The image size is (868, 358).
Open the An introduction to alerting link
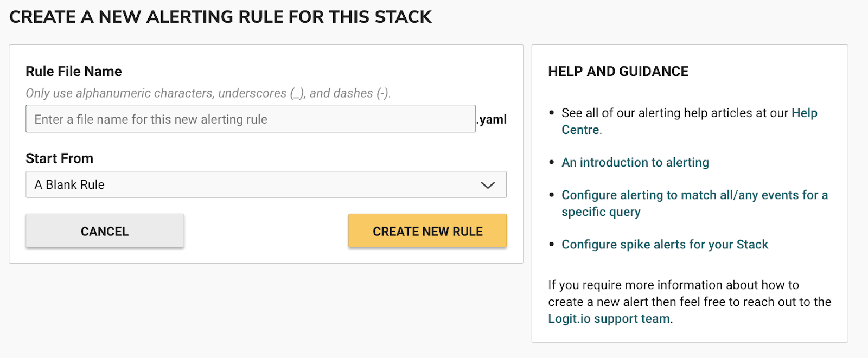tap(635, 162)
